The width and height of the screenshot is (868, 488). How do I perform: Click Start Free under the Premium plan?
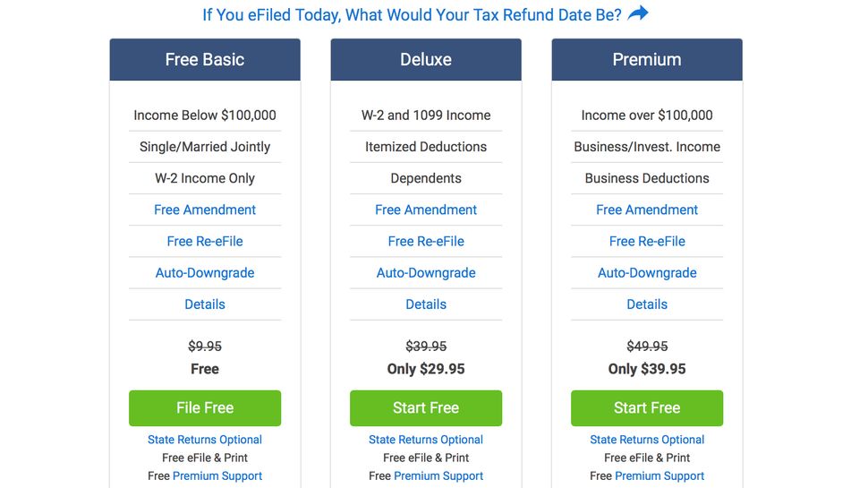(x=647, y=407)
